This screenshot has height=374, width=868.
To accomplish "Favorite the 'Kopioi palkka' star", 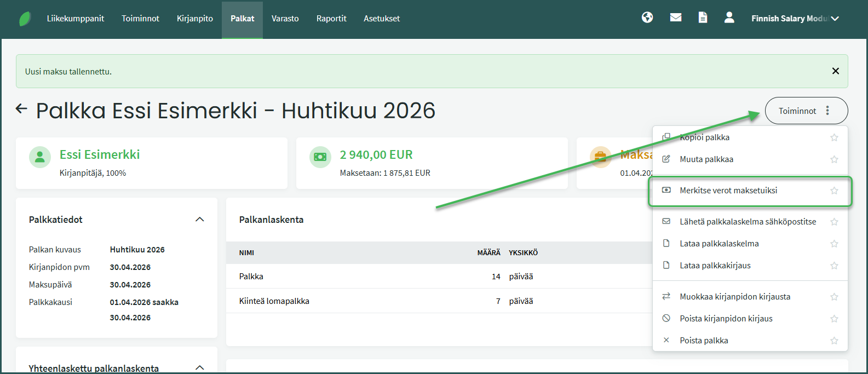I will 834,137.
